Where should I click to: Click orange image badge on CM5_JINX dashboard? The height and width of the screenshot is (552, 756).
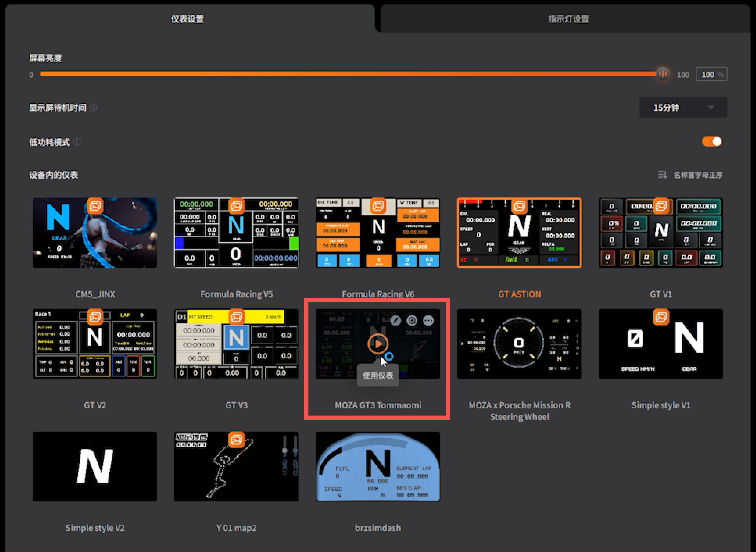pos(95,206)
